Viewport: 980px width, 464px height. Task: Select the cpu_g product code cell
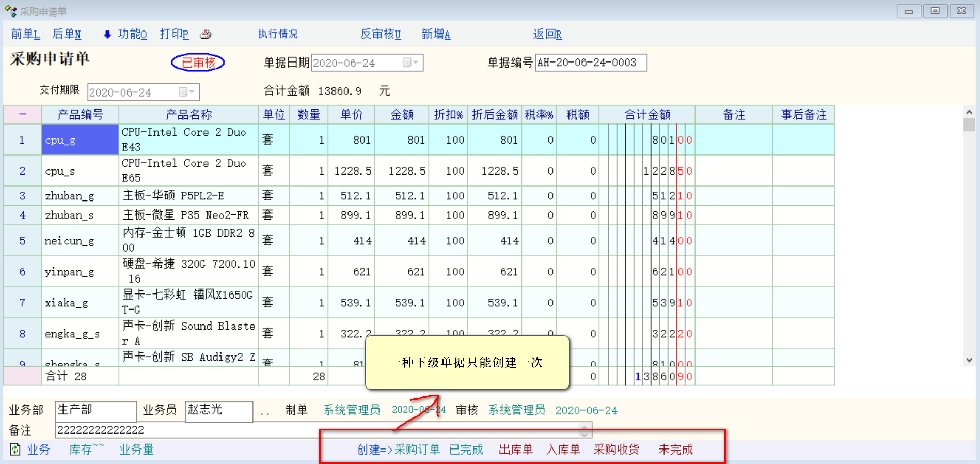click(x=80, y=140)
